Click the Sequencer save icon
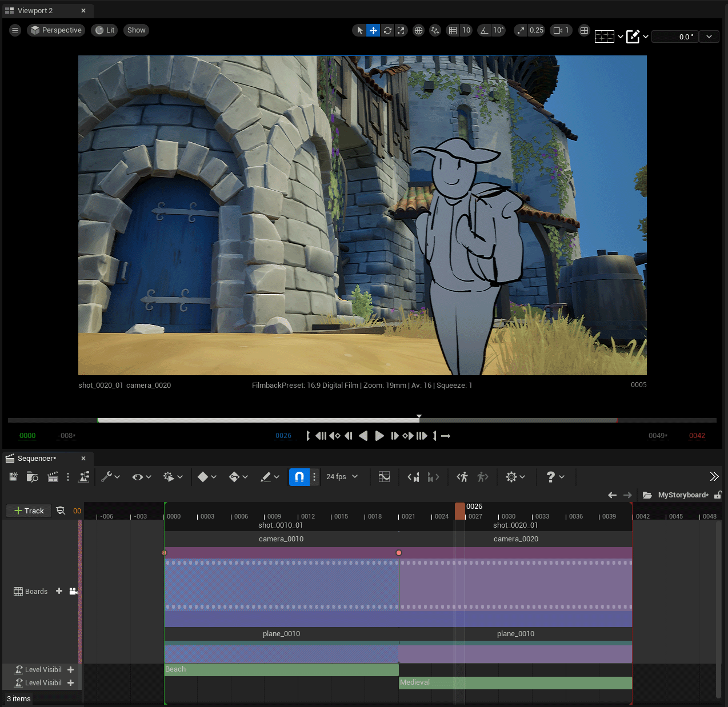The image size is (728, 707). (x=13, y=477)
